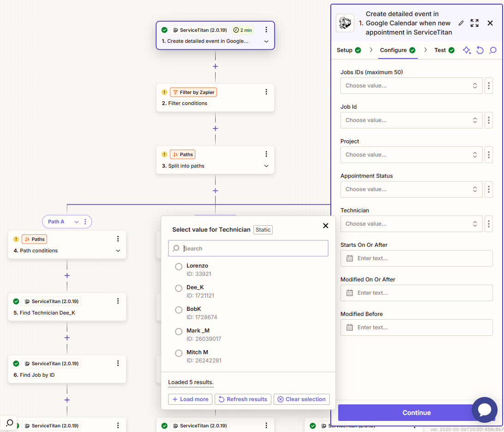Click Load more button
504x432 pixels.
(x=190, y=399)
